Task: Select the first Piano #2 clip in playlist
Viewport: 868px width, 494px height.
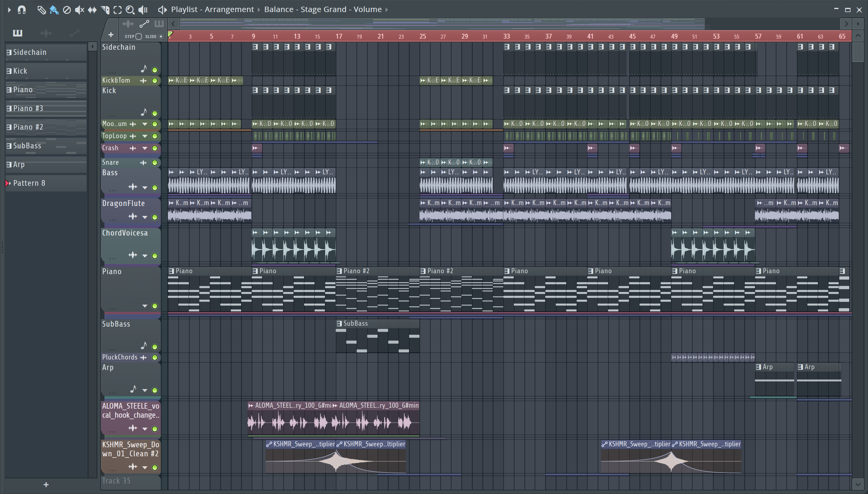Action: (x=378, y=290)
